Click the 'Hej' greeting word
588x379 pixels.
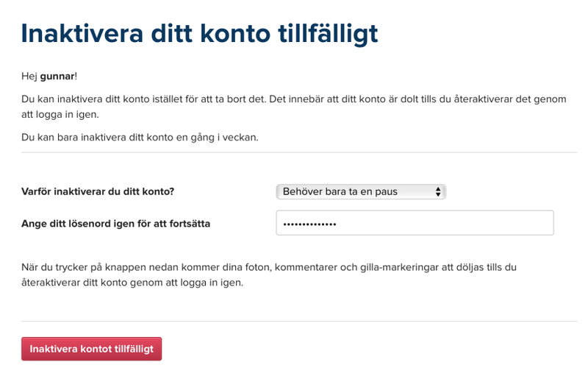[x=29, y=76]
